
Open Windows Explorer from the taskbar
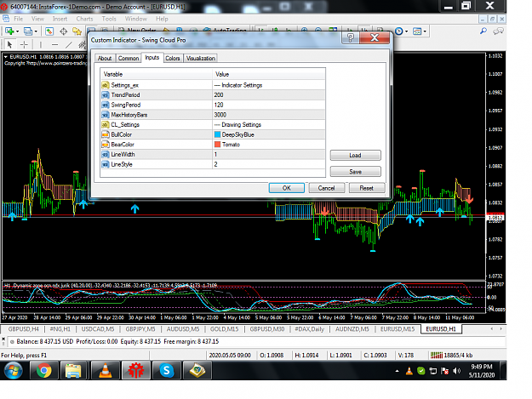click(73, 370)
